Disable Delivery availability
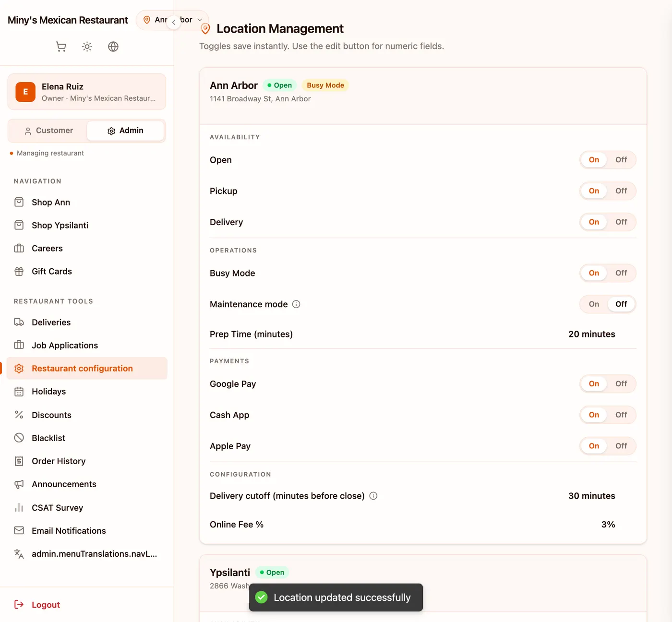 tap(621, 222)
